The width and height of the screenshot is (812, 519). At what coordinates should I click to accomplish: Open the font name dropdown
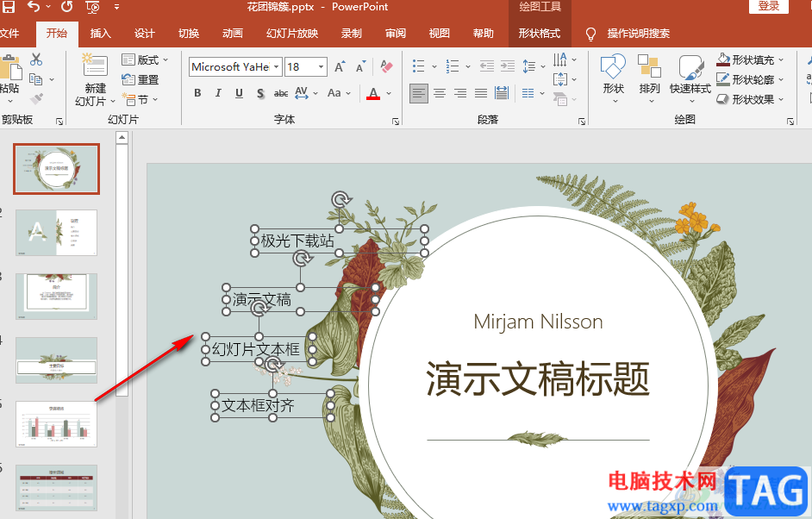[x=277, y=67]
